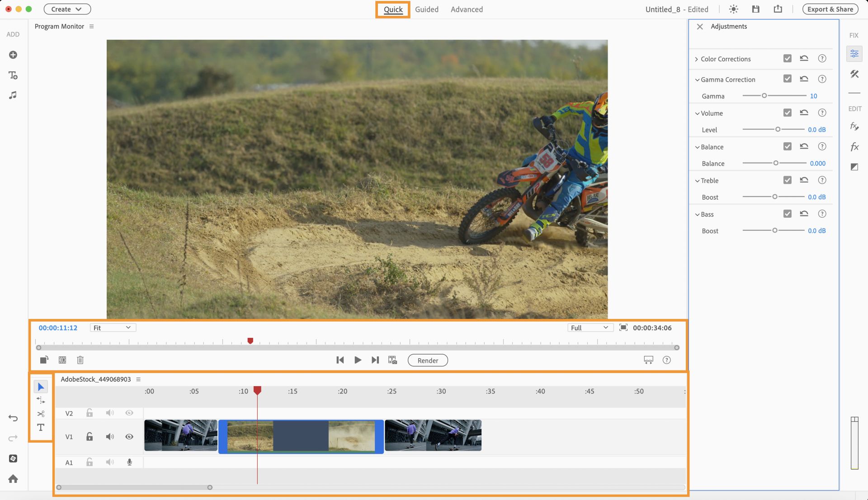Uncheck the Balance checkbox
Image resolution: width=868 pixels, height=500 pixels.
tap(787, 146)
